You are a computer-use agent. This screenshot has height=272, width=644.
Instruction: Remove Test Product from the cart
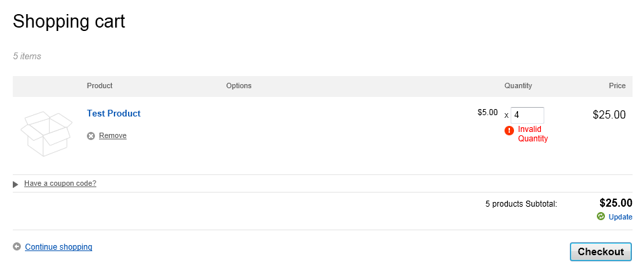click(112, 136)
